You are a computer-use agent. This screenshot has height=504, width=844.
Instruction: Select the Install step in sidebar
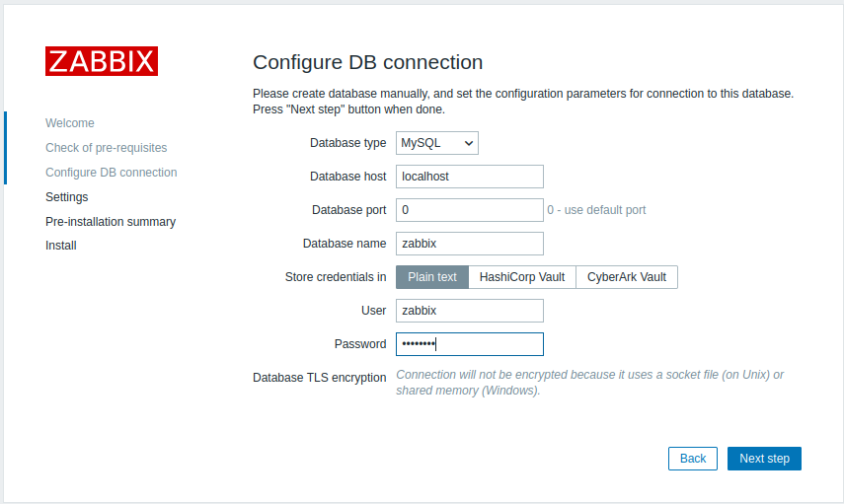[x=60, y=246]
